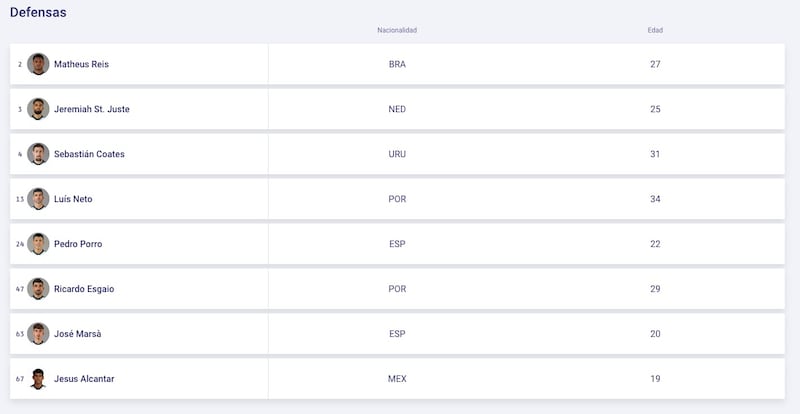Select the Luís Neto name
Screen dimensions: 800x414
73,199
